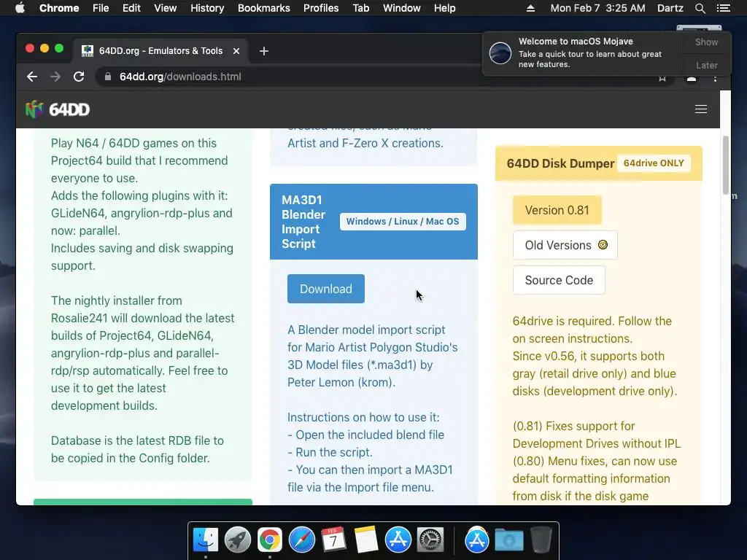Dismiss notification with Later
The image size is (747, 560).
706,65
